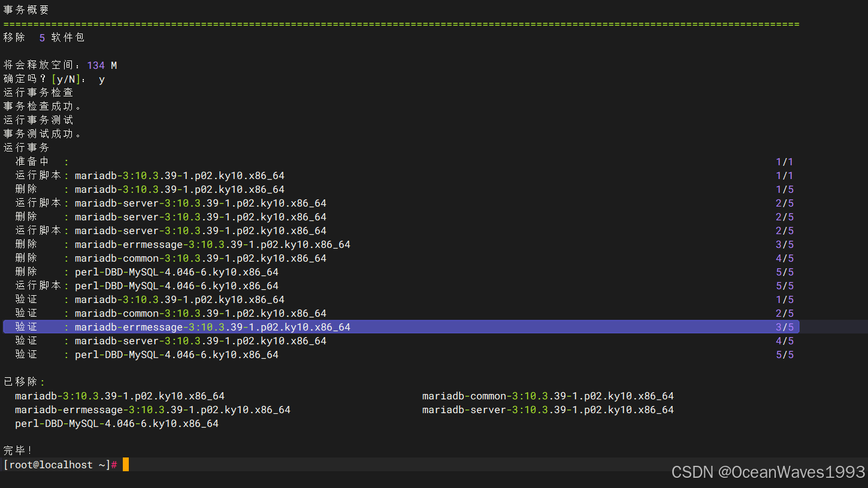The height and width of the screenshot is (488, 868).
Task: Click the 3/5 counter on highlighted row
Action: tap(784, 327)
